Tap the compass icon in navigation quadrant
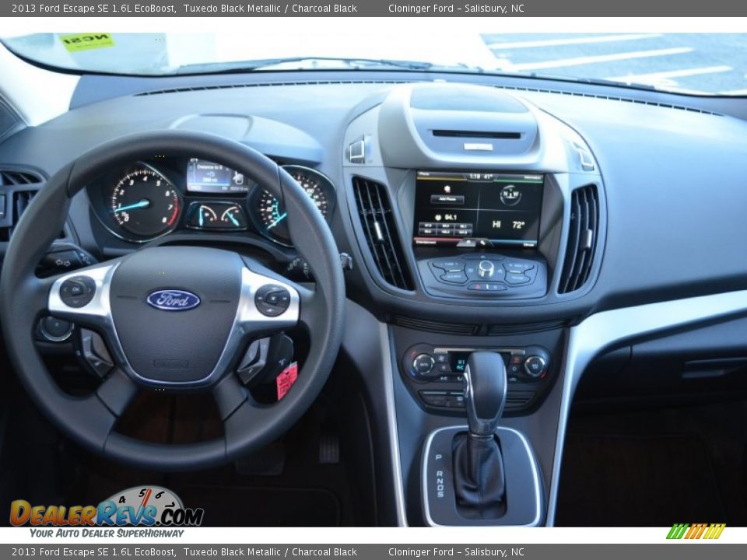This screenshot has height=560, width=747. [x=510, y=194]
